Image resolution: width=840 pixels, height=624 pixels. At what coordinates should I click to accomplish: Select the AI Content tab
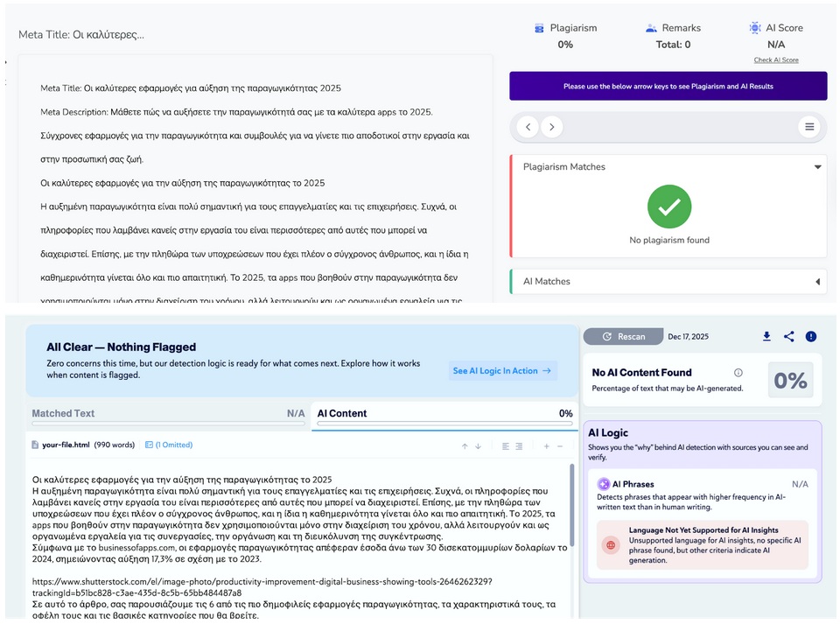342,414
